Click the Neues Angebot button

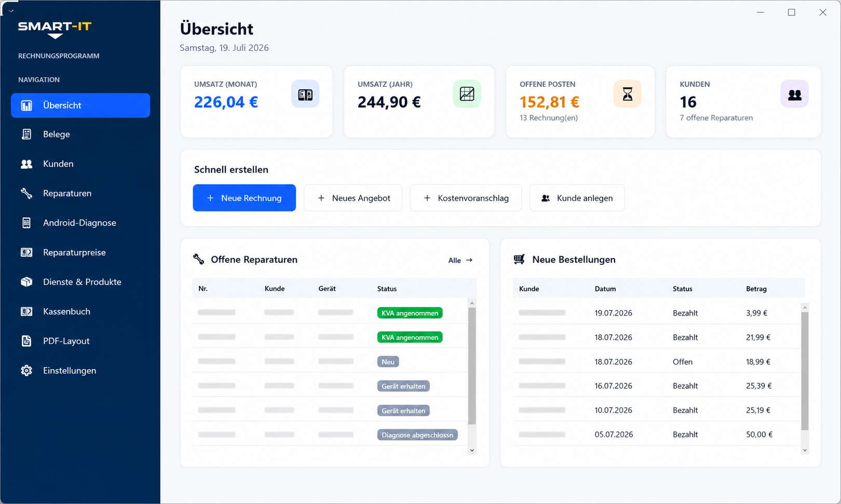[353, 198]
